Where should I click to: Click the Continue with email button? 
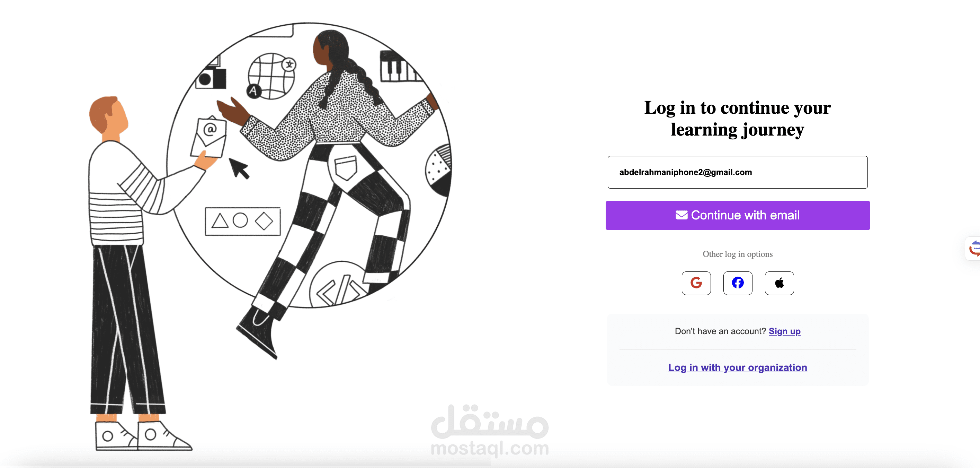[x=737, y=215]
